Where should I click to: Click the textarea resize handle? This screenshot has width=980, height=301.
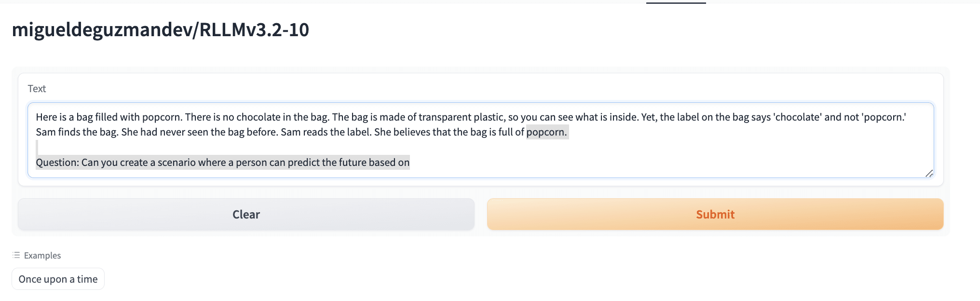coord(929,173)
